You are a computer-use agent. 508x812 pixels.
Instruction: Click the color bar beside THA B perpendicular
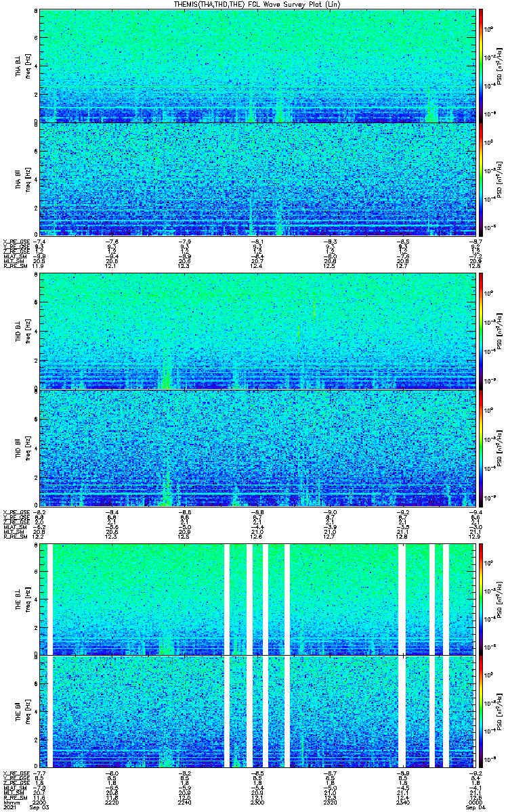click(x=481, y=66)
